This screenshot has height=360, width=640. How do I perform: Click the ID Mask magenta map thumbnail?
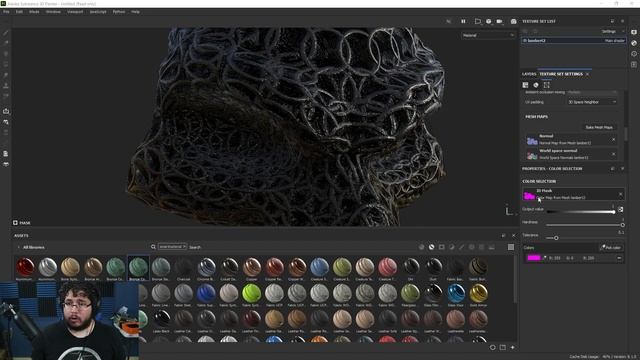click(529, 195)
